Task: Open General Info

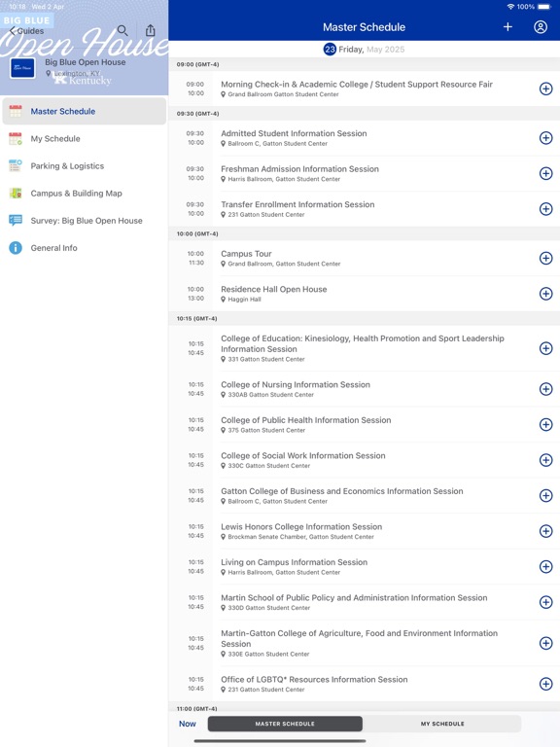Action: tap(85, 248)
